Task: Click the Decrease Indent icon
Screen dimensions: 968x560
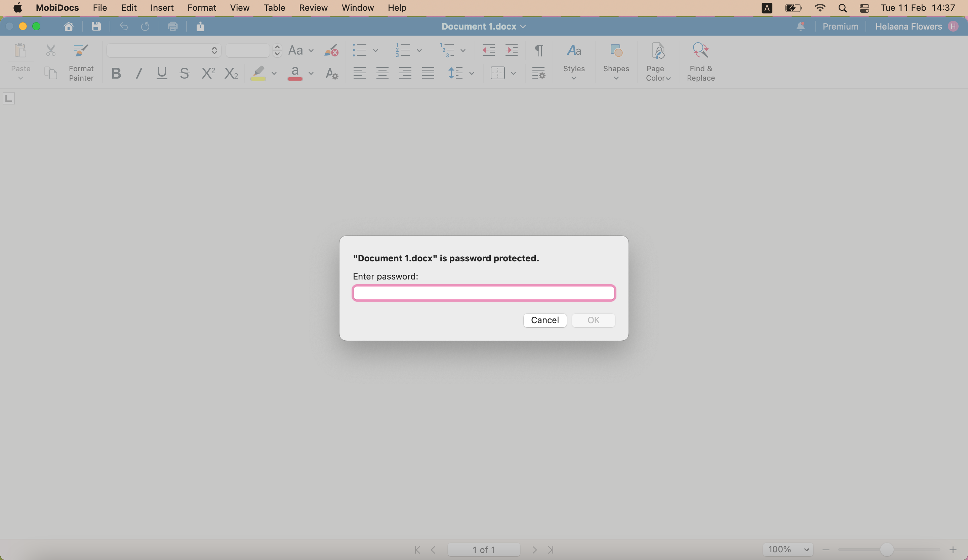Action: pyautogui.click(x=489, y=50)
